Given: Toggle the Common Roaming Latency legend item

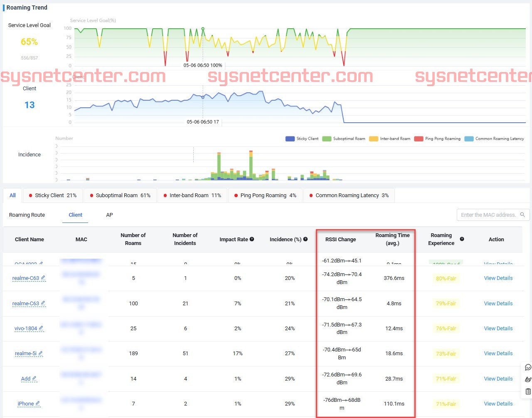Looking at the screenshot, I should point(494,139).
